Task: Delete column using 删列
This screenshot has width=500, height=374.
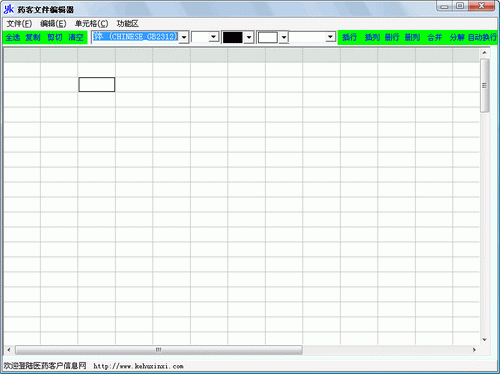Action: pyautogui.click(x=412, y=37)
